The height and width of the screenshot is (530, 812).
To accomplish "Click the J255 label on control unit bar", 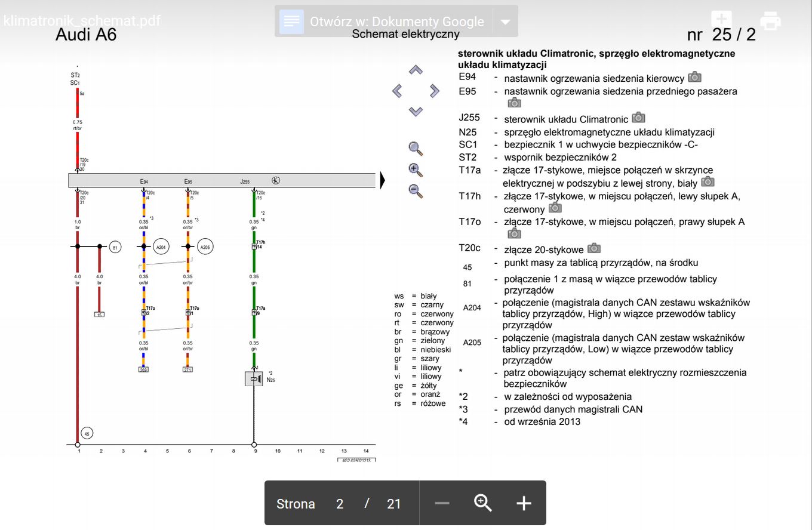I will pyautogui.click(x=245, y=181).
